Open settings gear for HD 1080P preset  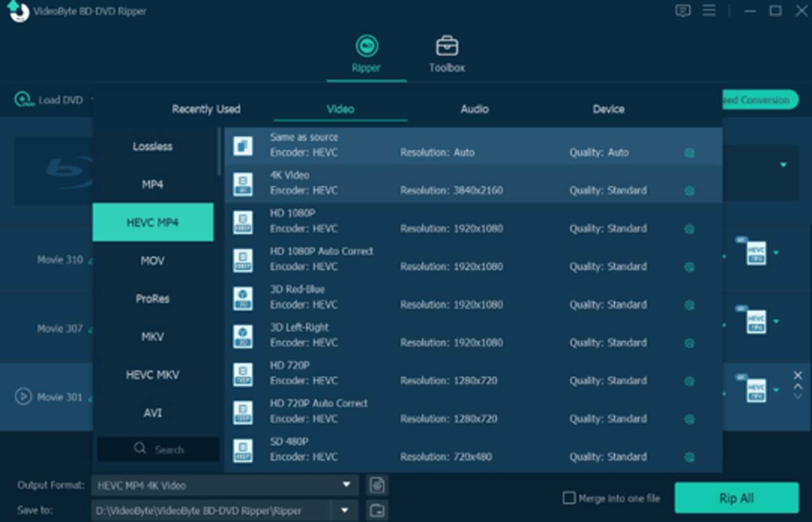(x=689, y=229)
